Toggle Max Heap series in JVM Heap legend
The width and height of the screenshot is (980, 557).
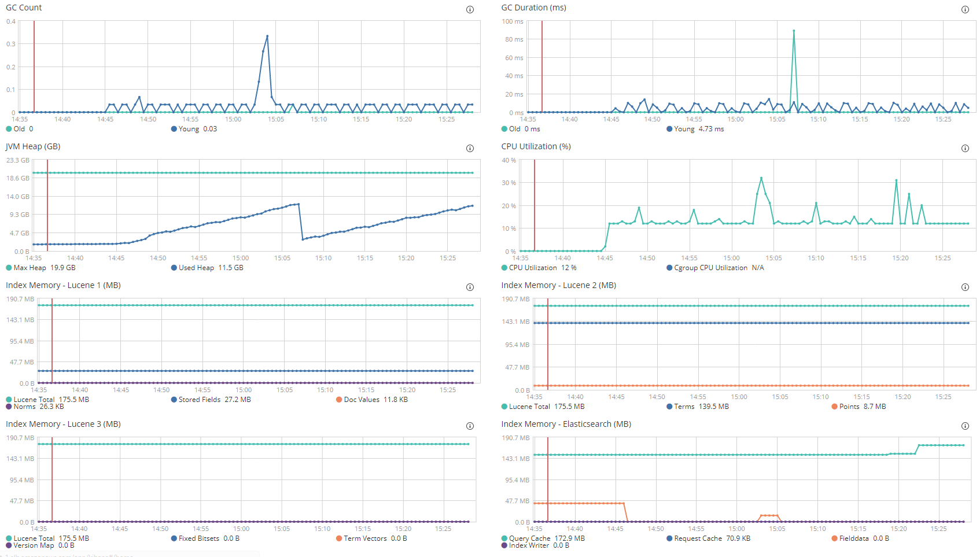[40, 268]
